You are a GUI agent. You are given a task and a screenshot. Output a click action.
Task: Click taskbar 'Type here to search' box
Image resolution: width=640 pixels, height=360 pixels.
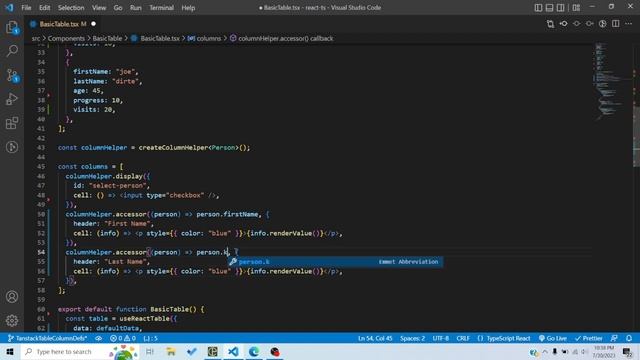[80, 352]
